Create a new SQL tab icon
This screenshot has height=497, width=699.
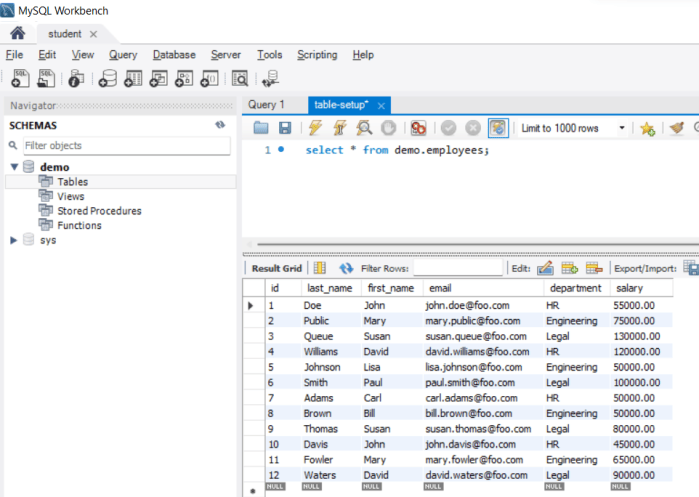pyautogui.click(x=20, y=78)
